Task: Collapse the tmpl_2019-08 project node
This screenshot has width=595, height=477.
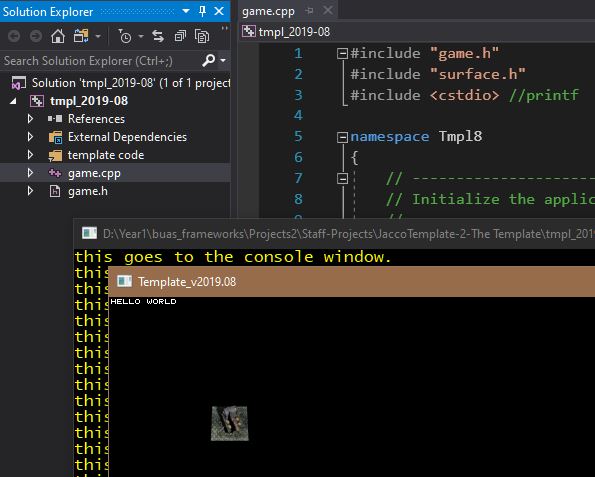Action: click(x=13, y=101)
